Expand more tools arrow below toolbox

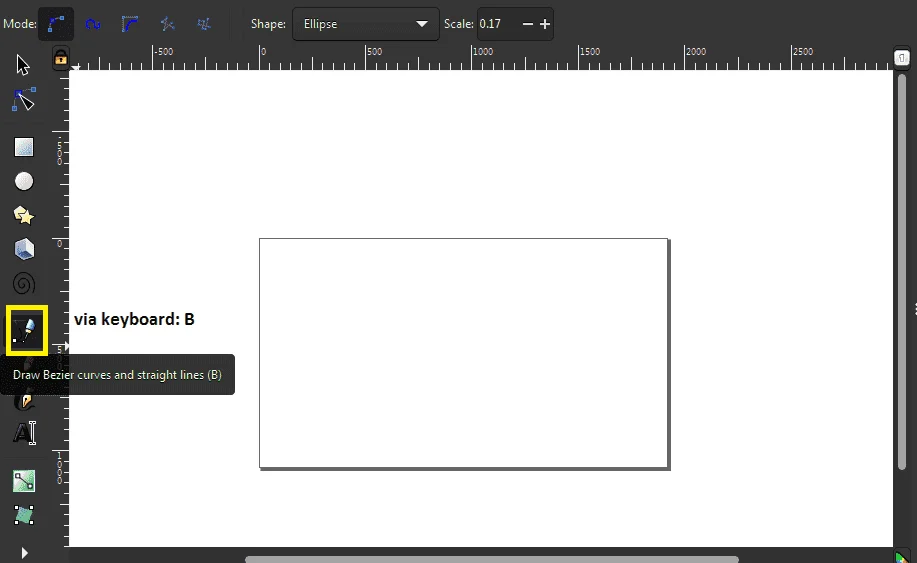click(24, 553)
